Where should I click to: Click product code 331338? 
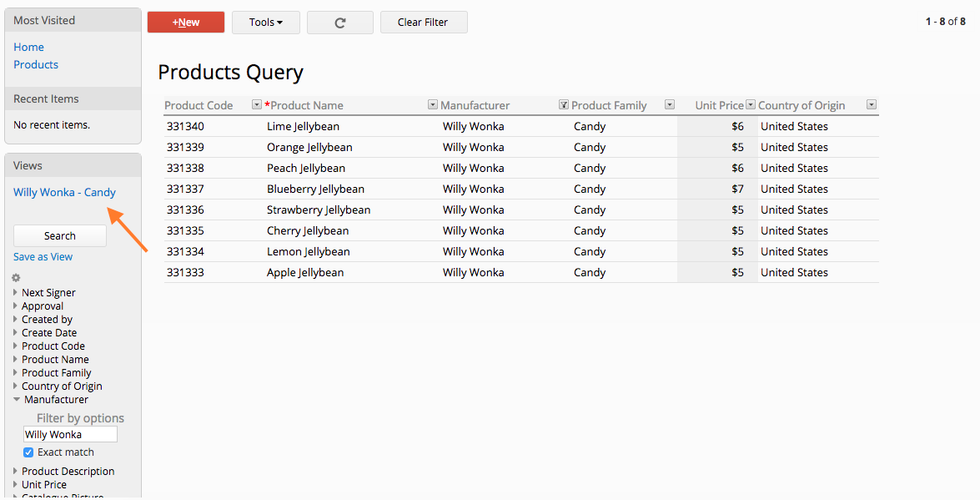click(x=185, y=168)
